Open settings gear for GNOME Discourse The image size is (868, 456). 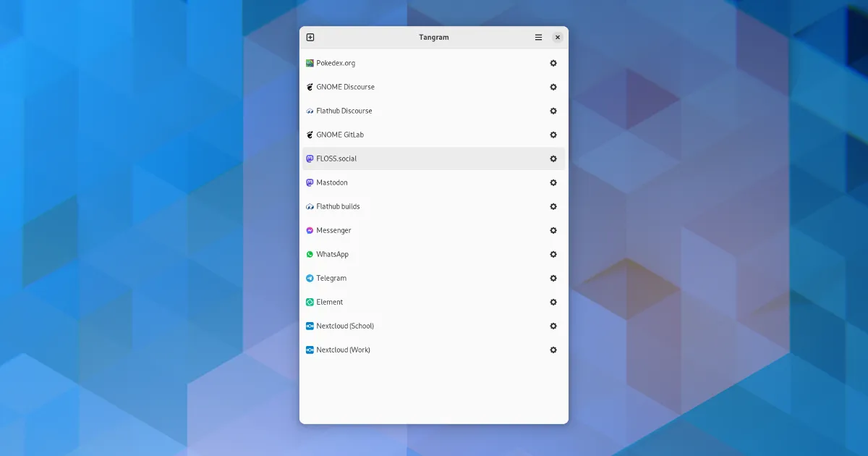tap(553, 87)
